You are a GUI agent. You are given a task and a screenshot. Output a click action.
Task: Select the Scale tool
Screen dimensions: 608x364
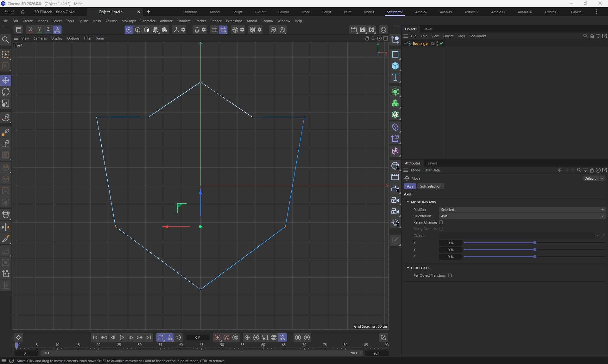[6, 103]
